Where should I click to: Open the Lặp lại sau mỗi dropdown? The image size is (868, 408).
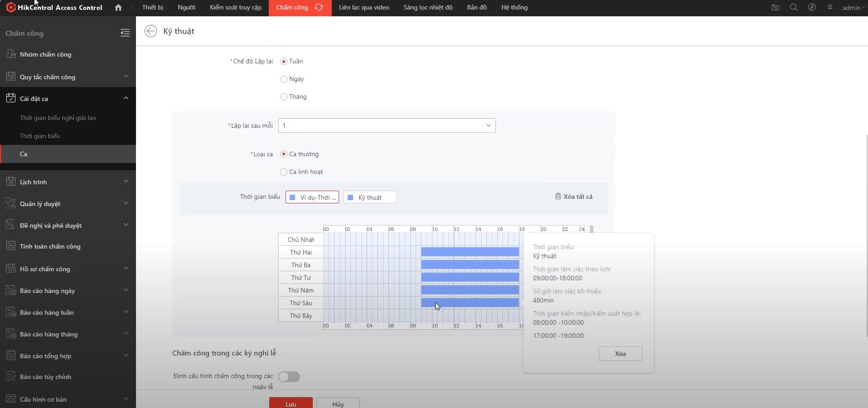(387, 125)
